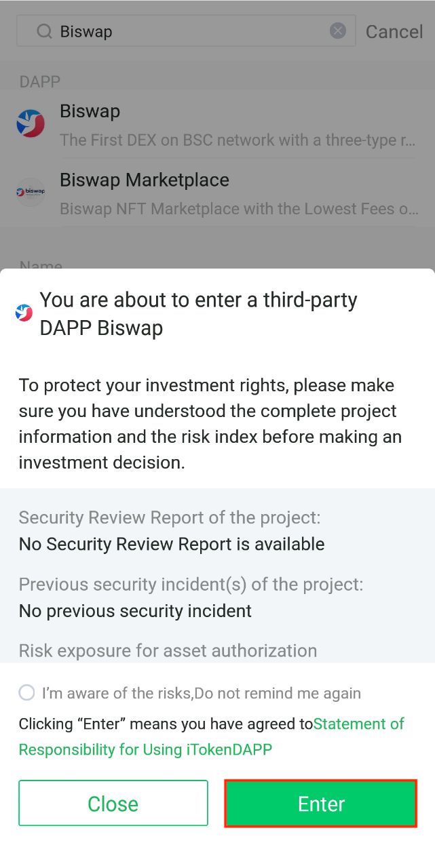
Task: Tap the Biswap NFT Marketplace description text
Action: coord(239,209)
